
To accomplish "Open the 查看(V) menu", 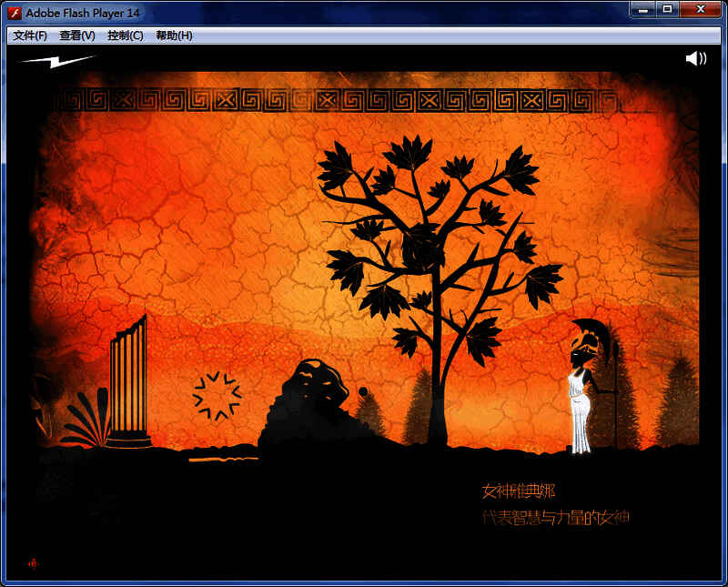I will [x=77, y=35].
